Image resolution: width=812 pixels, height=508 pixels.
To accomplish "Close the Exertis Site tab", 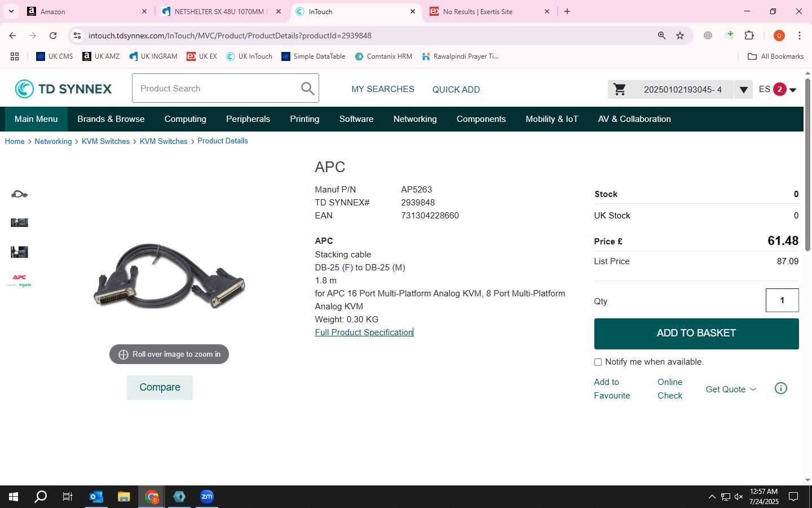I will [547, 11].
